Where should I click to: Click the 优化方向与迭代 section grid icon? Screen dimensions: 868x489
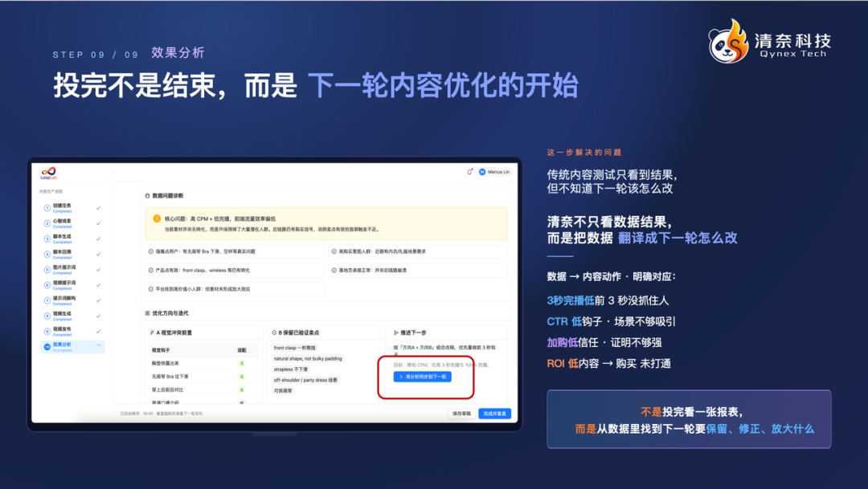click(x=147, y=313)
